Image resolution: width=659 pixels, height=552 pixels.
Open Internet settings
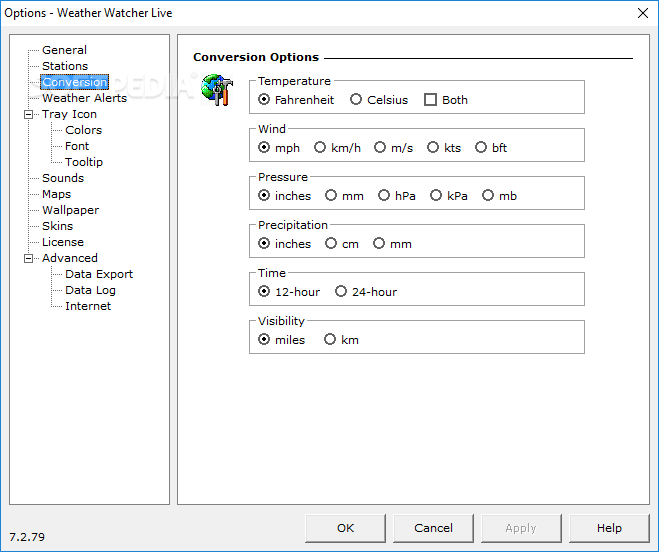click(88, 306)
